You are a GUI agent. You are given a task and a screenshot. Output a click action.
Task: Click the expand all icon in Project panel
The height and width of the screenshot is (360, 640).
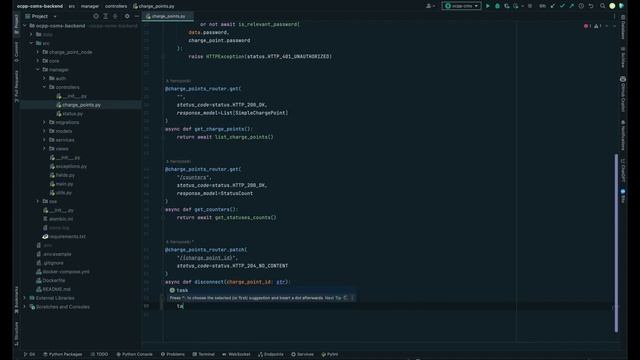[106, 16]
